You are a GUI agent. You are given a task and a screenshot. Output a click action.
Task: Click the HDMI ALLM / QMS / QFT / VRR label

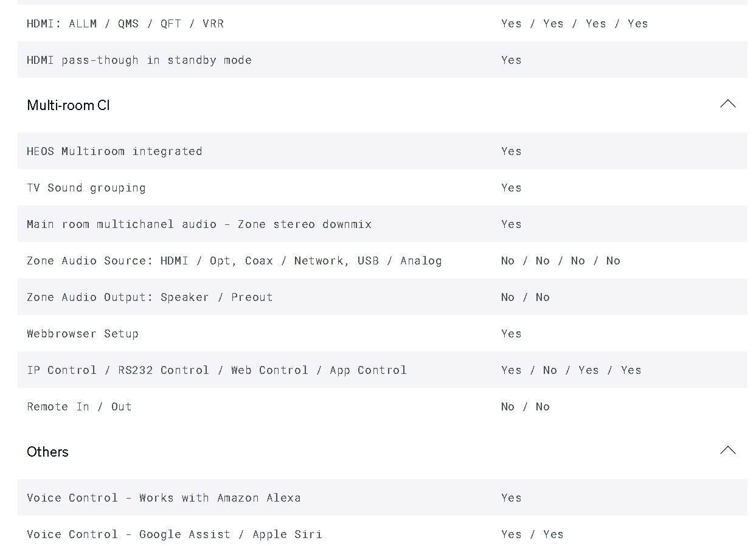pos(125,24)
